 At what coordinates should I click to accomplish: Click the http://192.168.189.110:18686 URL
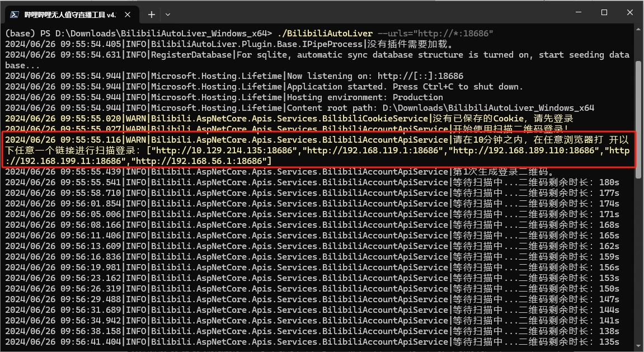click(524, 151)
